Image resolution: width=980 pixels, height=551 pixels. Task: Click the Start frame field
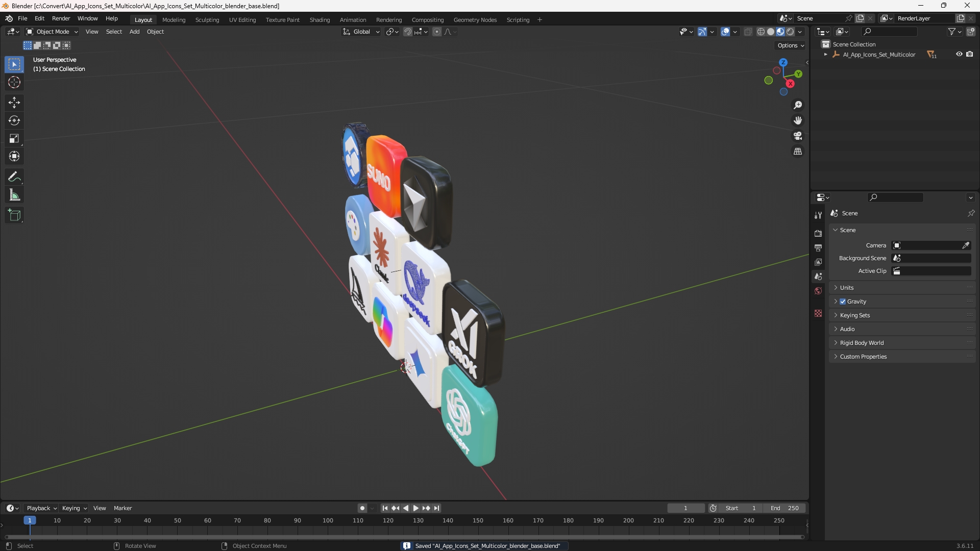tap(741, 508)
